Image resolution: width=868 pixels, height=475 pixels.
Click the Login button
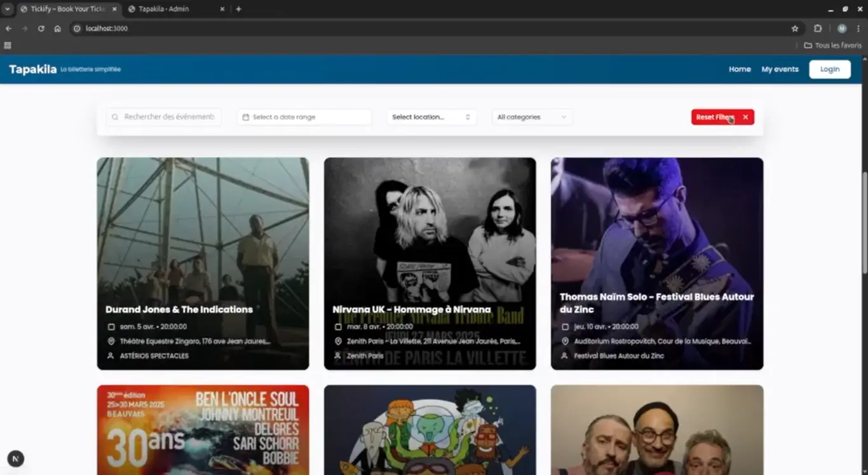pyautogui.click(x=829, y=69)
